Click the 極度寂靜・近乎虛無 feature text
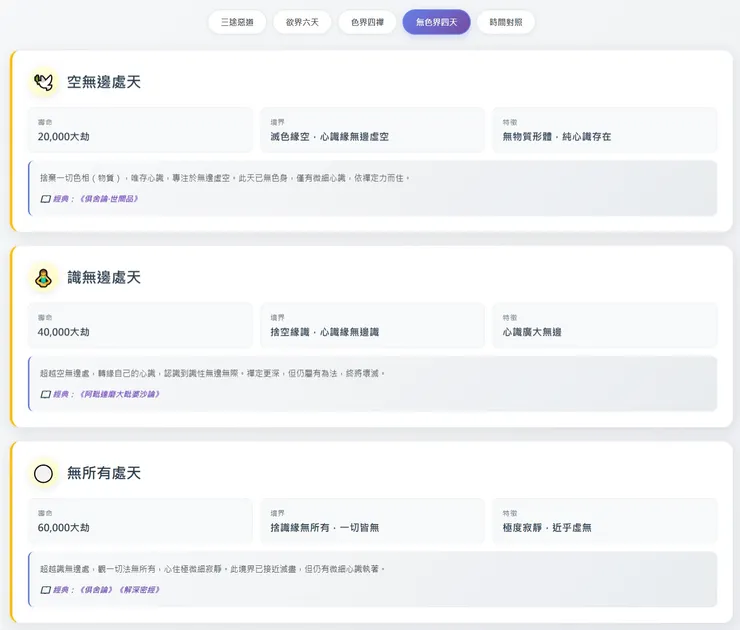This screenshot has width=740, height=630. (547, 528)
